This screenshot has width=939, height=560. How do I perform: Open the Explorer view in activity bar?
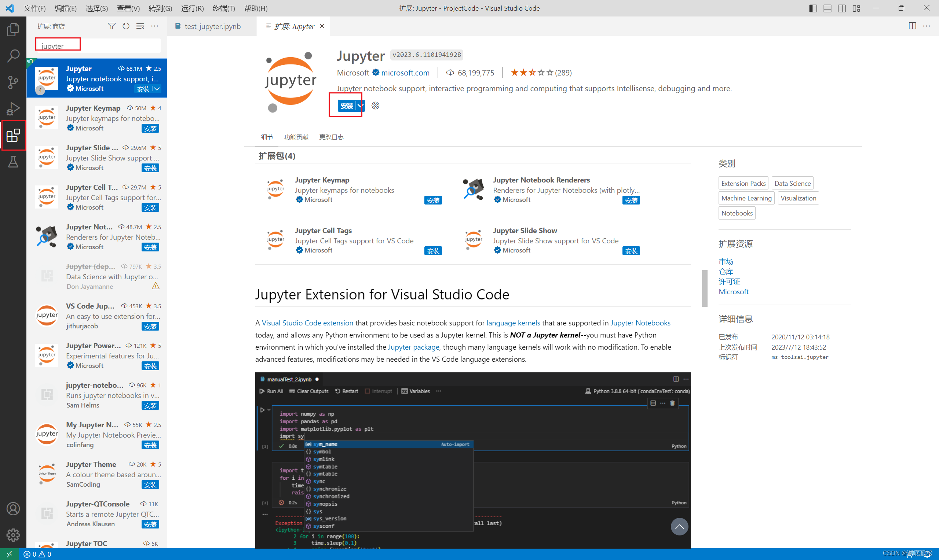[x=13, y=30]
